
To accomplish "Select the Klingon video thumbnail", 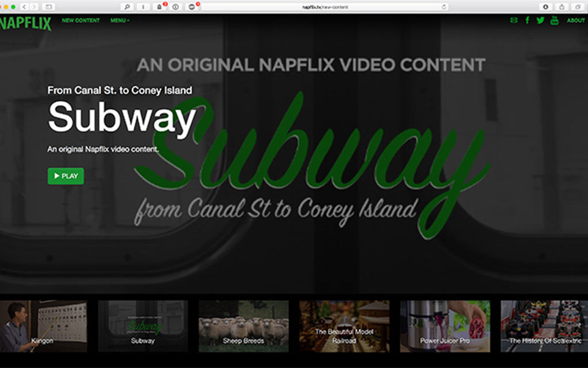I will 43,326.
